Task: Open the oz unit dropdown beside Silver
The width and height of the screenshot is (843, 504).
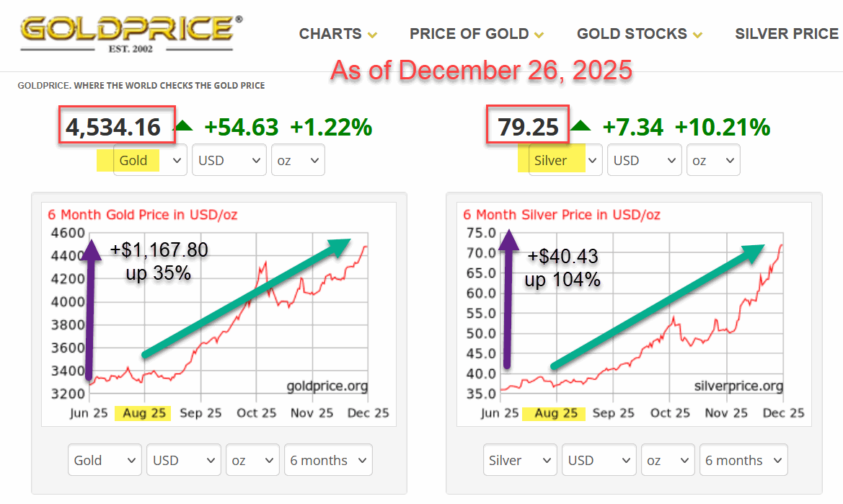Action: click(x=712, y=160)
